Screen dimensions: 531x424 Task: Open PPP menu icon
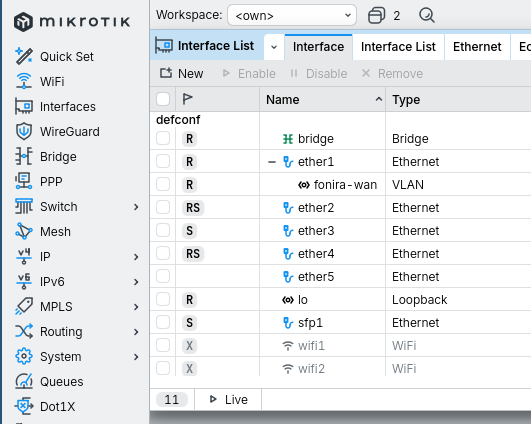pos(24,181)
